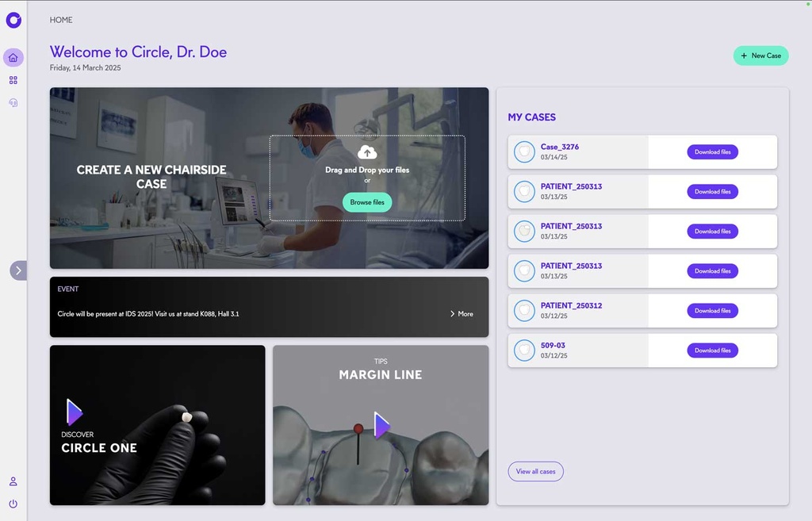Open the four-squares grid icon in sidebar
The width and height of the screenshot is (812, 521).
coord(13,80)
